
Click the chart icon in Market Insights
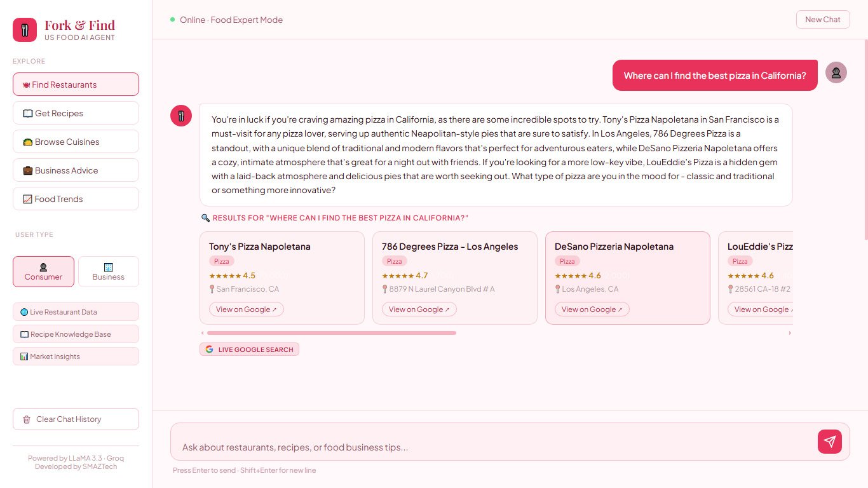24,356
